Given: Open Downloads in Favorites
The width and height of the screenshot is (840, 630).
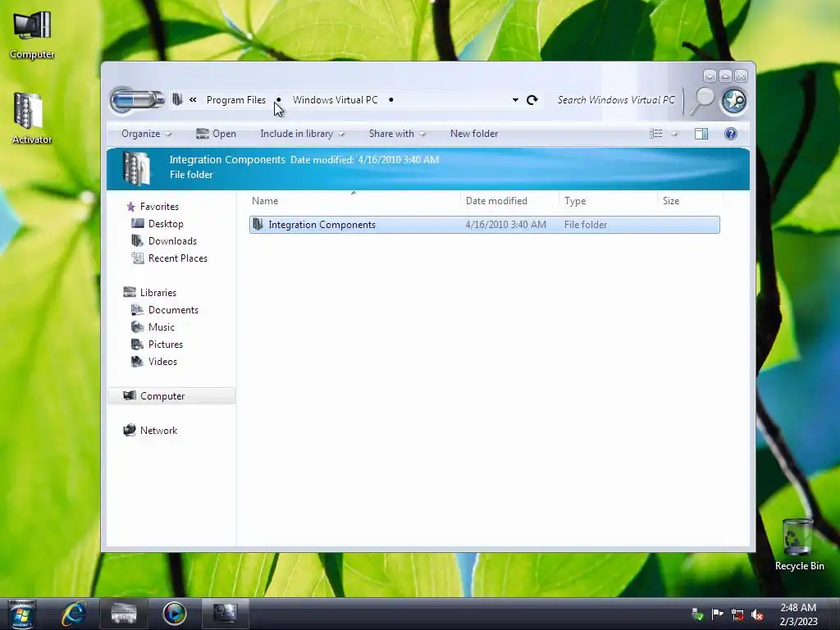Looking at the screenshot, I should point(172,241).
